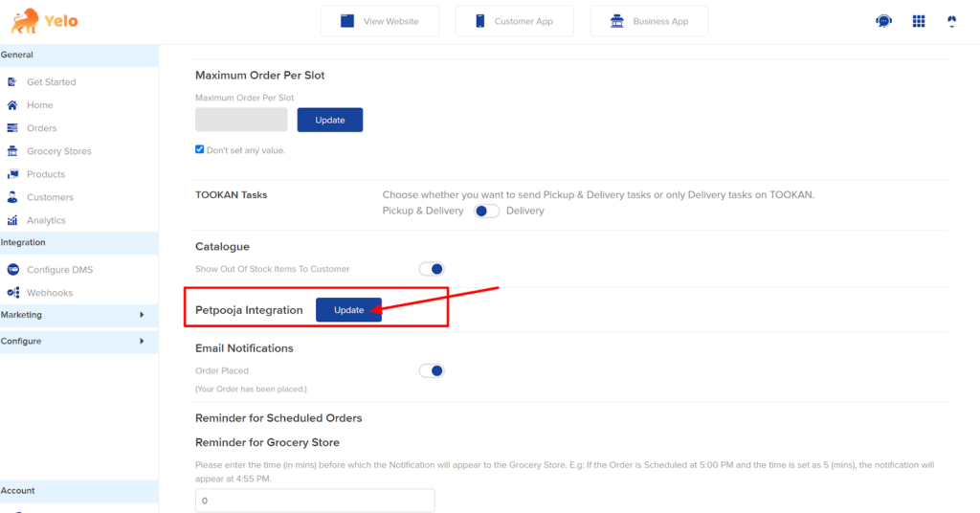The height and width of the screenshot is (513, 980).
Task: Click the Business App store icon
Action: pos(617,21)
